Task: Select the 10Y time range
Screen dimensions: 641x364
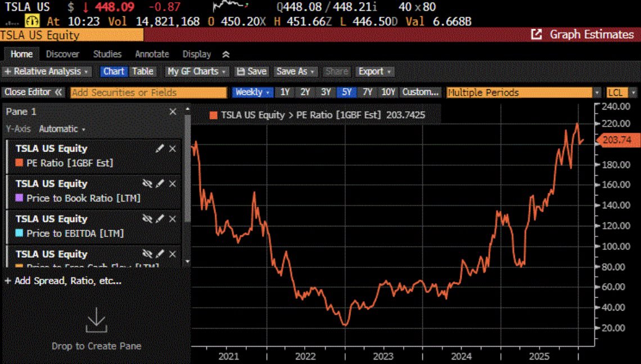Action: click(389, 92)
